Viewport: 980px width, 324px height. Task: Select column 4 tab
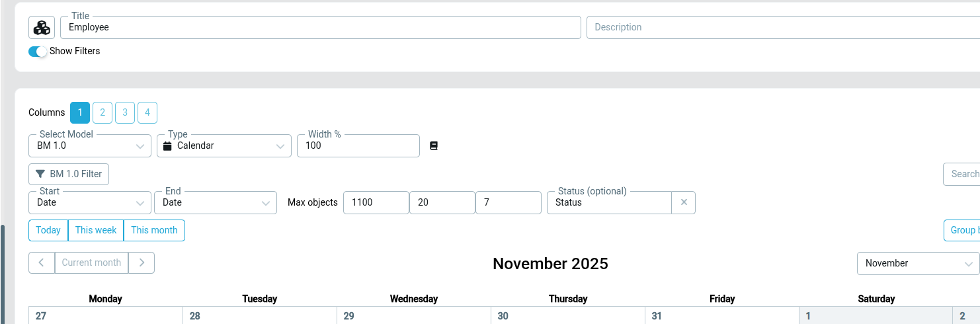147,112
